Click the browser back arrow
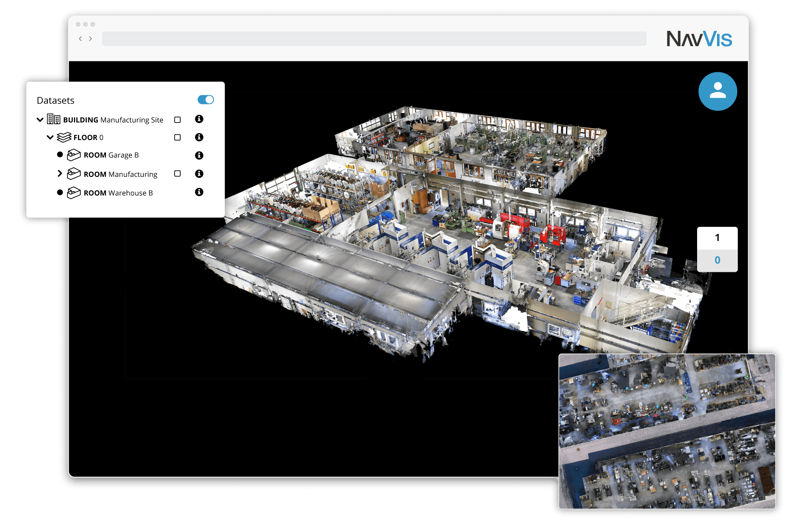Viewport: 812px width, 532px height. point(80,39)
